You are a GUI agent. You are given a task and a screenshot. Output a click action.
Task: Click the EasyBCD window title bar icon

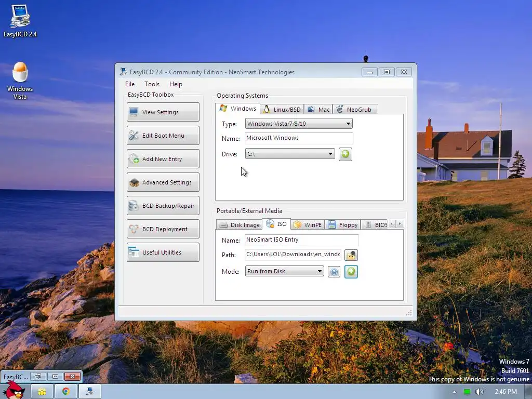[123, 72]
